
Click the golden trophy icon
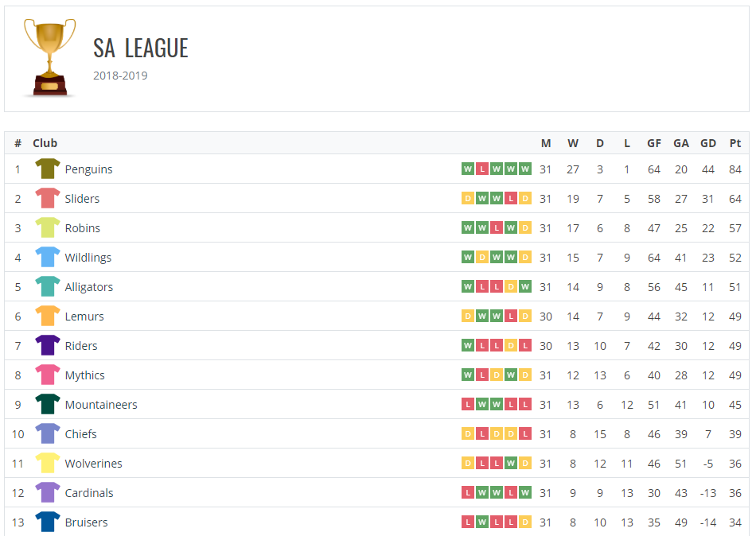(x=49, y=58)
